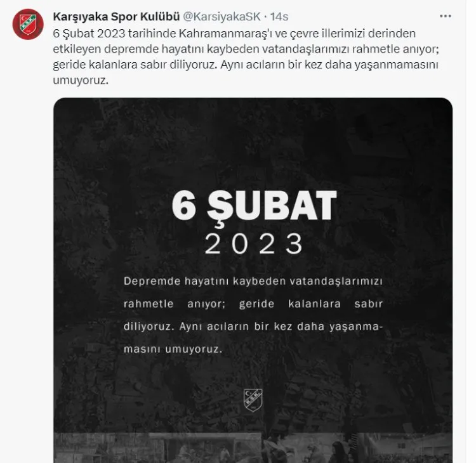Open the tweet via its 14s timestamp
This screenshot has height=463, width=476.
pos(279,16)
